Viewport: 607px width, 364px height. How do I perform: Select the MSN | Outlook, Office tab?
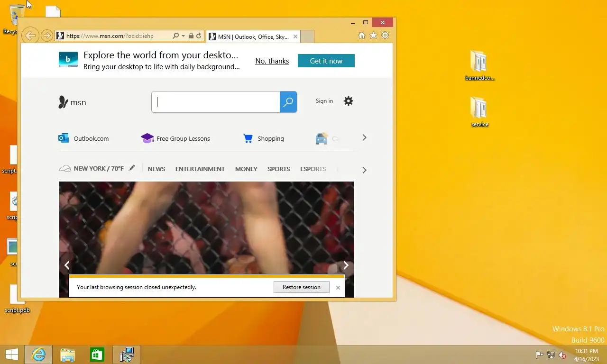tap(254, 36)
